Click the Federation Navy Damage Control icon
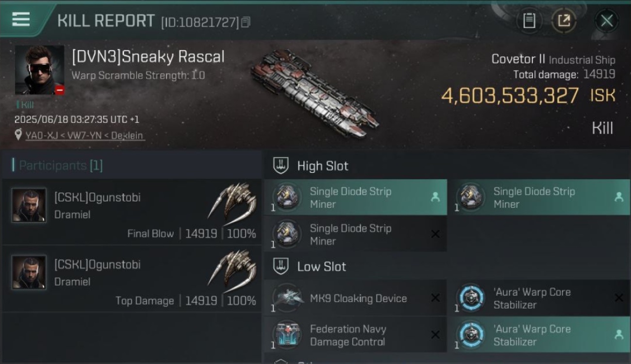631x364 pixels. pos(287,334)
